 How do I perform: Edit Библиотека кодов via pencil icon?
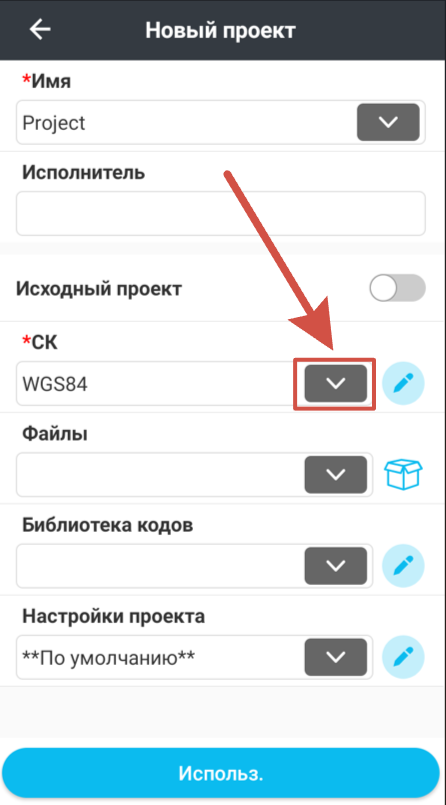[x=403, y=566]
